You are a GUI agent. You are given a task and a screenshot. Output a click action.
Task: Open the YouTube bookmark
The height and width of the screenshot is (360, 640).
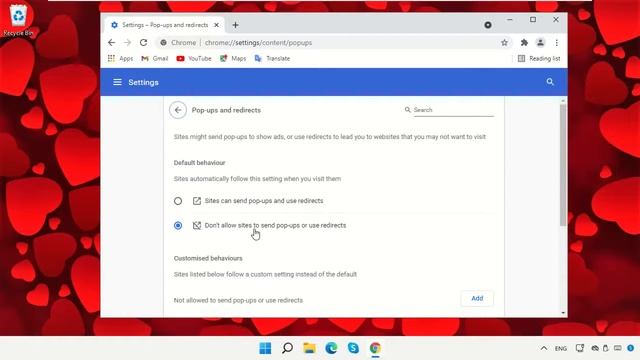(194, 58)
